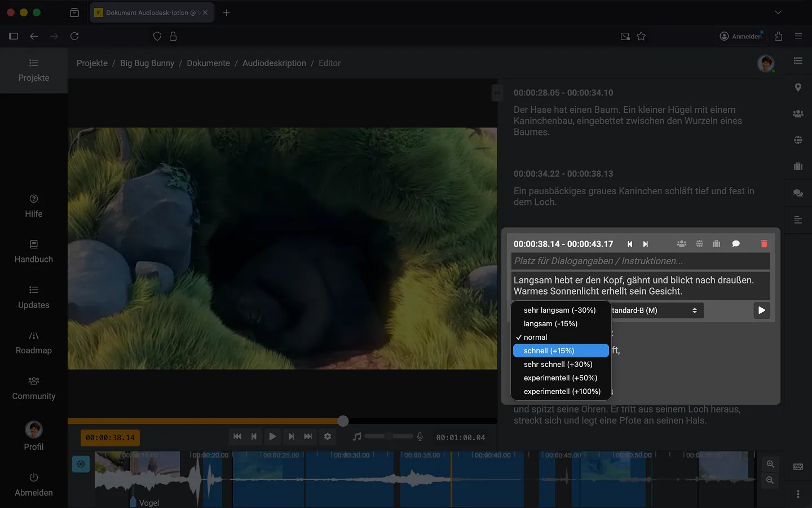Click the speech bubble comment icon in segment header
Image resolution: width=812 pixels, height=508 pixels.
click(736, 244)
